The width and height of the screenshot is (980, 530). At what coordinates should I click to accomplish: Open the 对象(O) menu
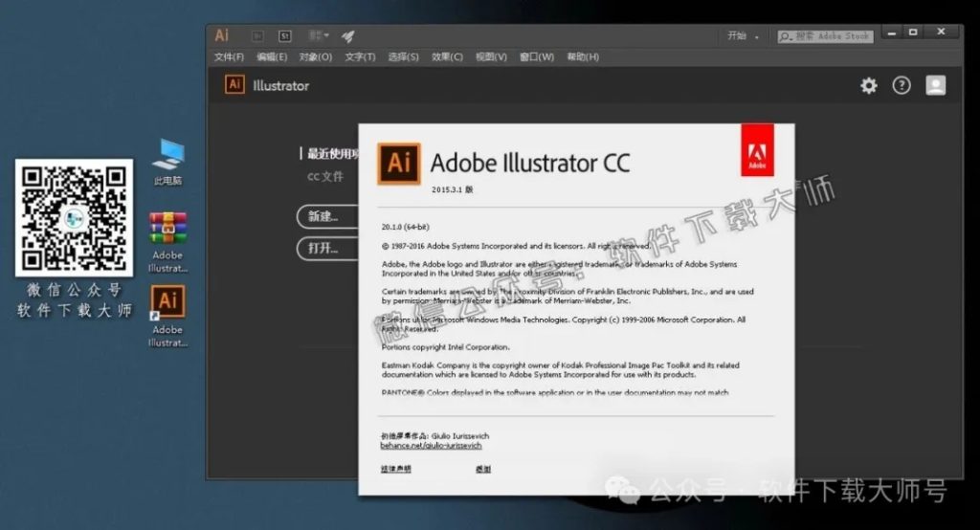[316, 56]
